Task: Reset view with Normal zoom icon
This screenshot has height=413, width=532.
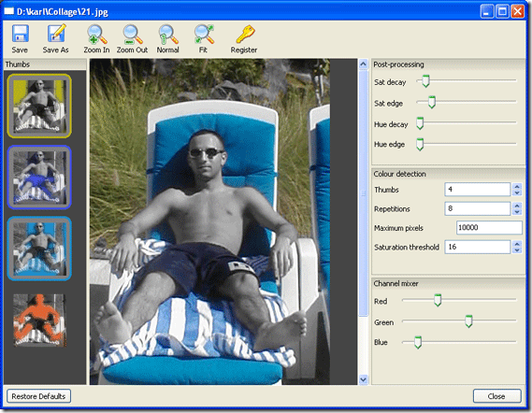Action: (168, 34)
